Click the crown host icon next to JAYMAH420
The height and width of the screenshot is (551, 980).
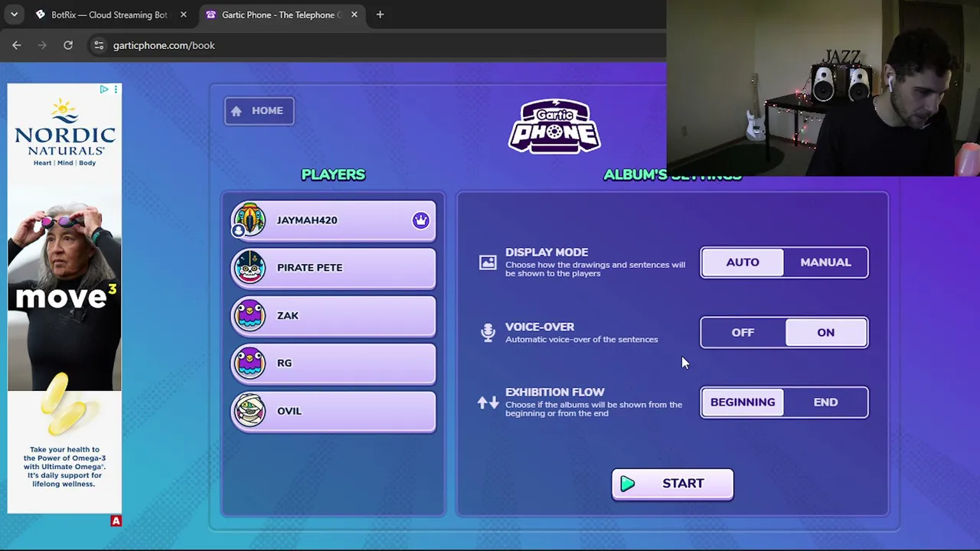pos(420,220)
